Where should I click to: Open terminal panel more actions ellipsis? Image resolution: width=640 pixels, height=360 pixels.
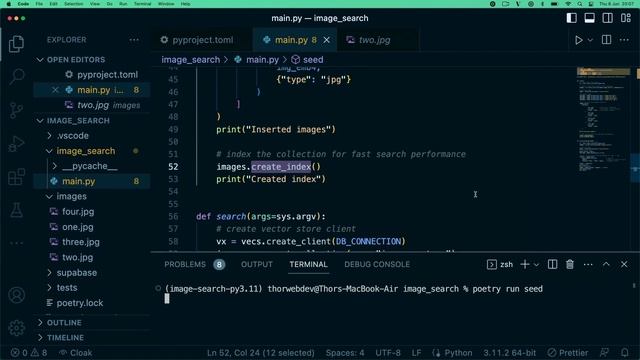(588, 264)
